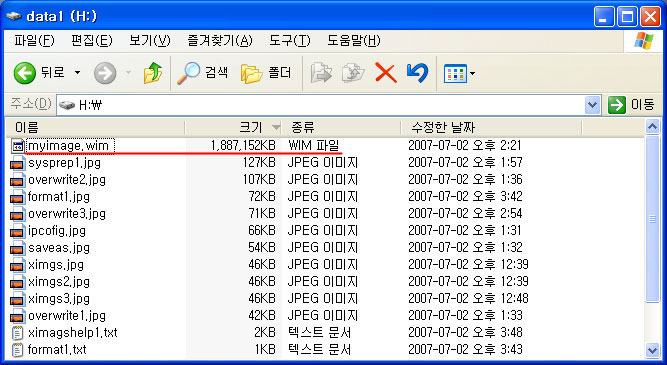Select the myimage.wim file icon
Viewport: 667px width, 365px height.
click(17, 146)
